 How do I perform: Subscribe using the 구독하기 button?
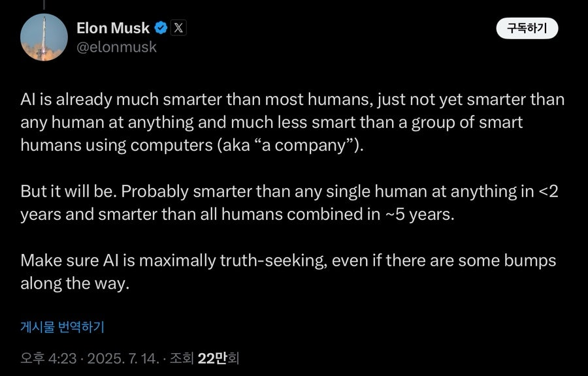[x=527, y=28]
